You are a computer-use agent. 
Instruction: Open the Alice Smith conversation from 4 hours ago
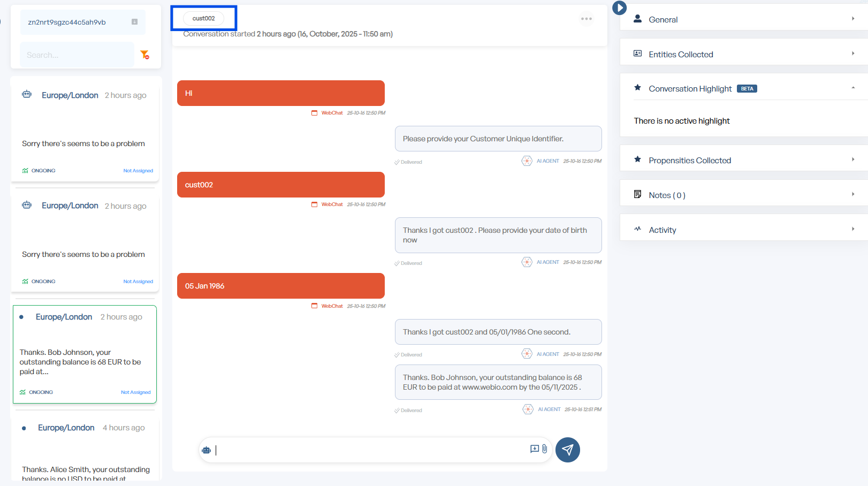click(x=85, y=450)
